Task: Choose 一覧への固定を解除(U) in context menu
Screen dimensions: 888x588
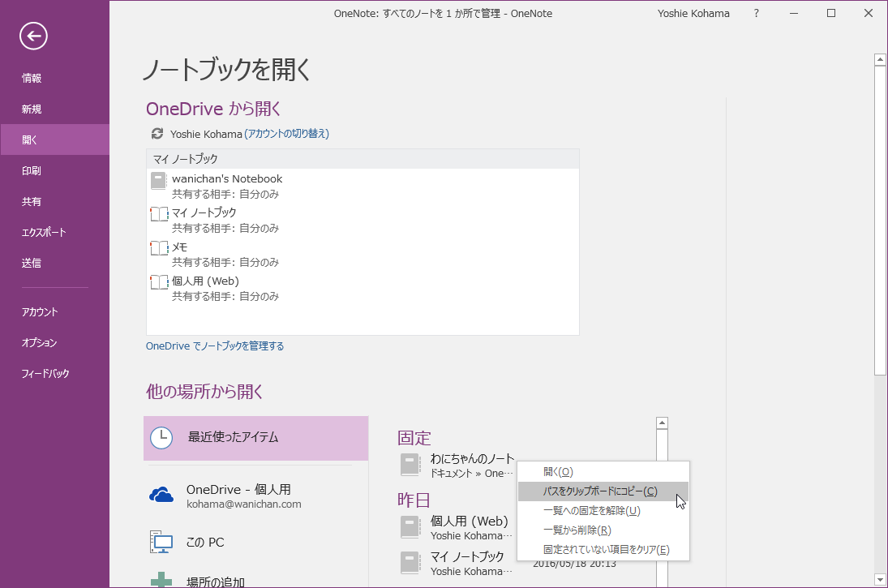Action: (603, 510)
